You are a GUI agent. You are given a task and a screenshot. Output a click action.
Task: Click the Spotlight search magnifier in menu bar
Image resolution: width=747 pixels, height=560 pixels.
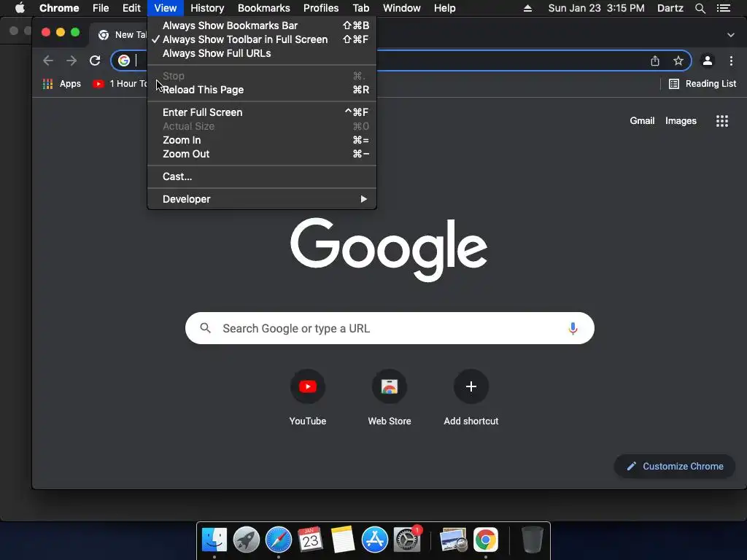(700, 8)
